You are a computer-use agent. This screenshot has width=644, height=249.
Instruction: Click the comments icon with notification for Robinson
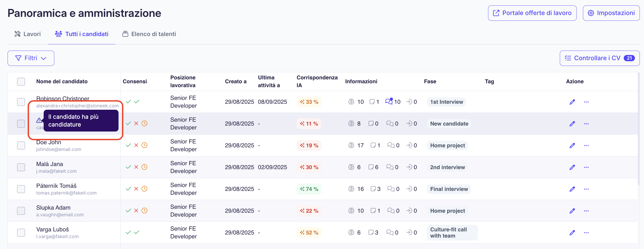(x=389, y=101)
